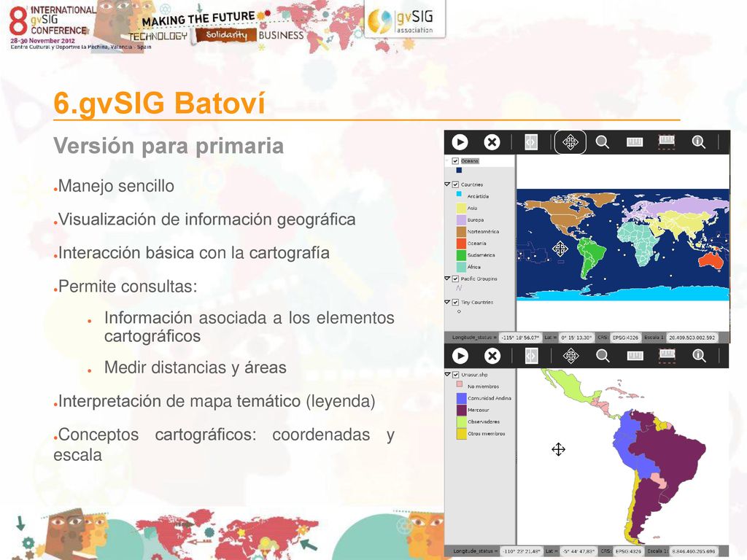Select the Countries layer name
Screen dimensions: 747x560
coord(472,184)
